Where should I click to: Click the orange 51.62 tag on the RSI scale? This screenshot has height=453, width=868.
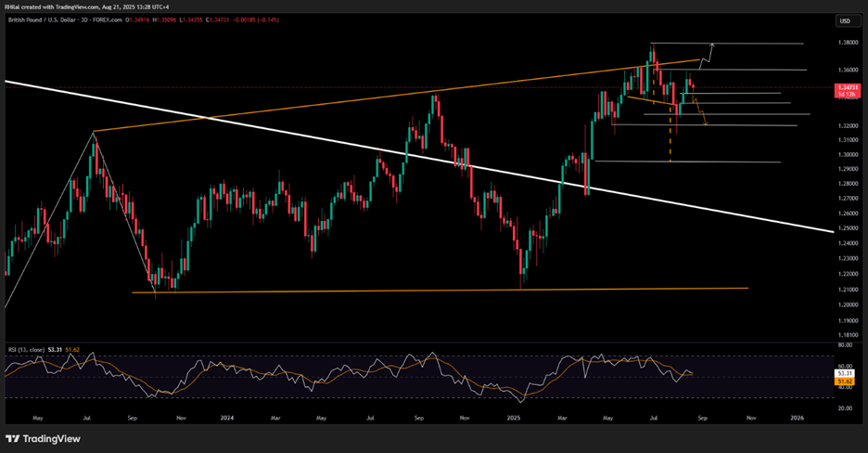[846, 382]
